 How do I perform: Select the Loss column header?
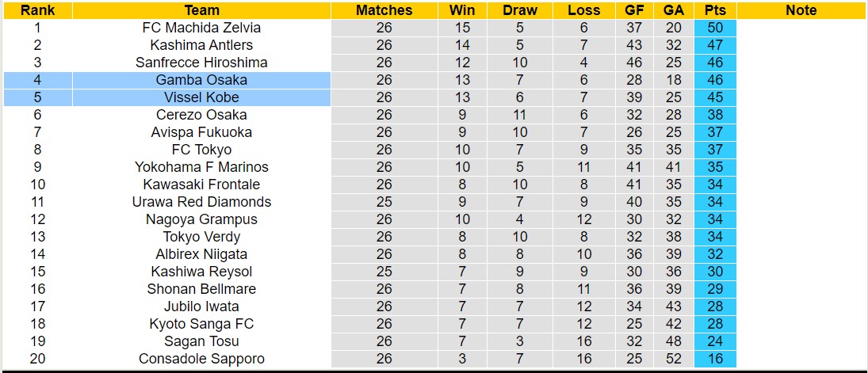click(584, 10)
